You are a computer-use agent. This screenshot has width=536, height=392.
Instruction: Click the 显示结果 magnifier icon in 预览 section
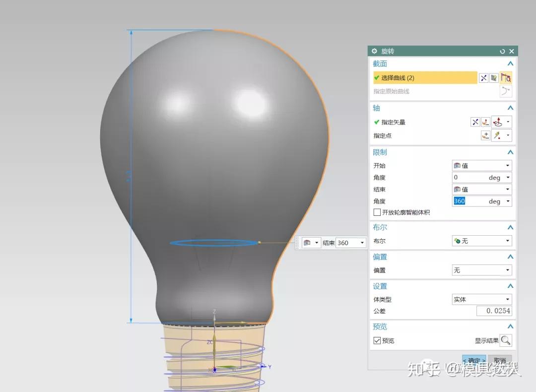point(507,341)
